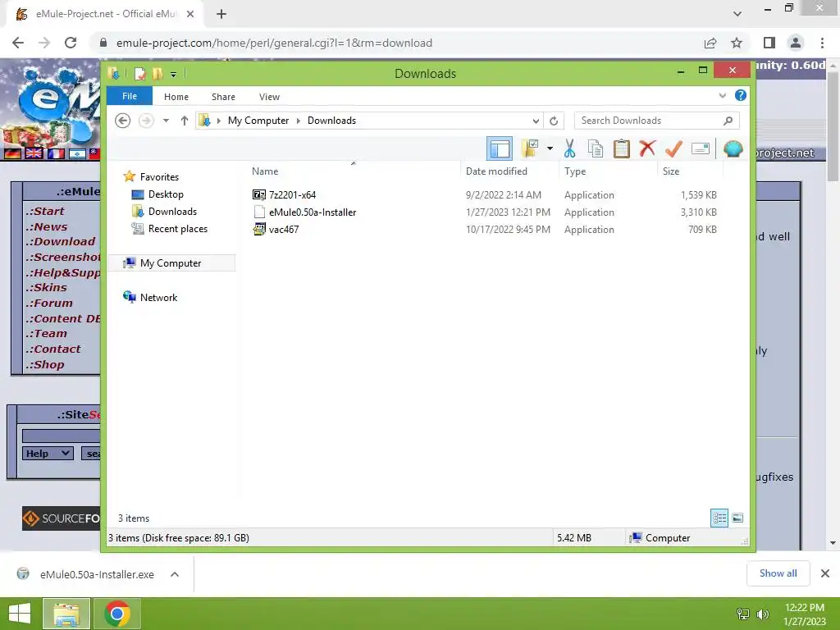Go back in Explorer navigation
This screenshot has height=630, width=840.
click(x=123, y=121)
